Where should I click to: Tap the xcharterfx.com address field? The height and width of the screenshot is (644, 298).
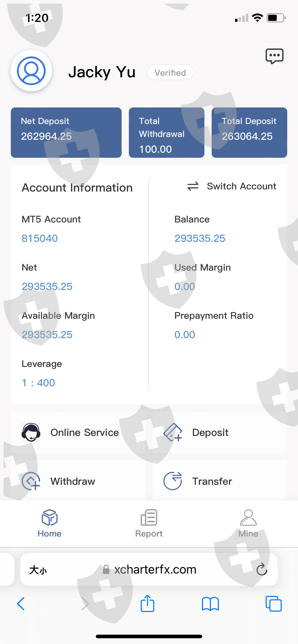[149, 570]
